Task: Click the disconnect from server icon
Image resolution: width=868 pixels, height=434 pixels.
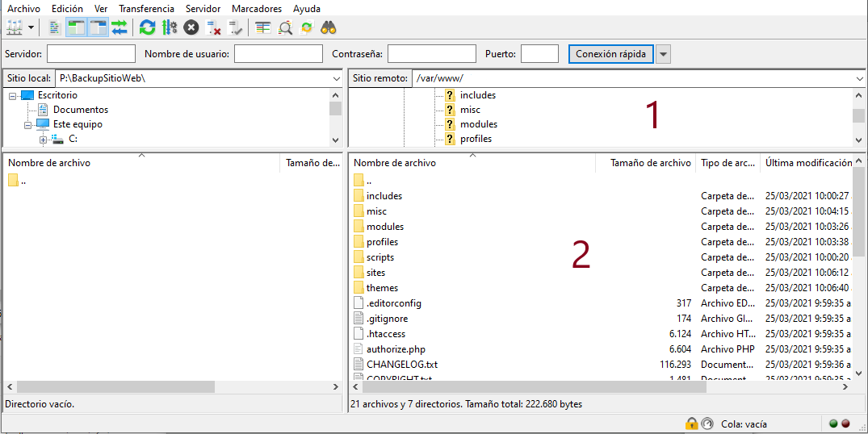Action: coord(213,27)
